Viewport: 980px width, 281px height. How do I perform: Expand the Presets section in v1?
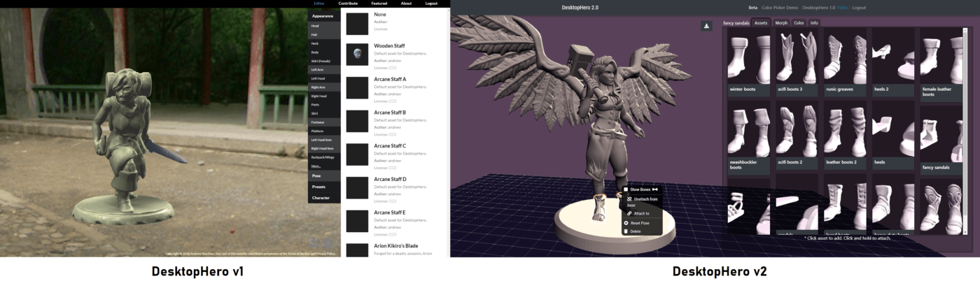pos(324,187)
